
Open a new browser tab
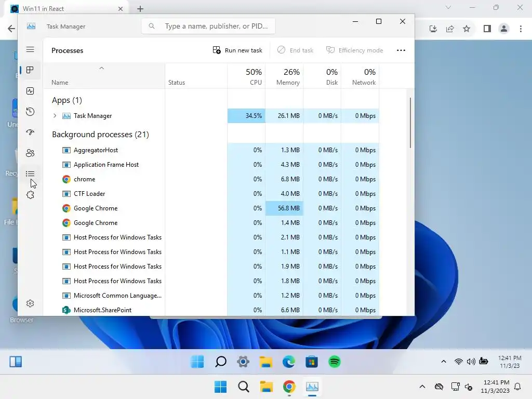(x=140, y=9)
